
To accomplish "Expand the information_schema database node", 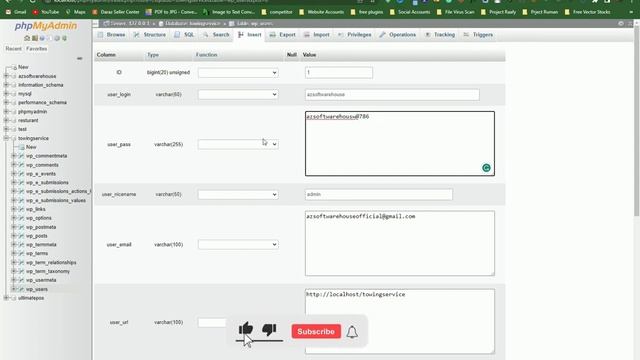I will [x=6, y=85].
